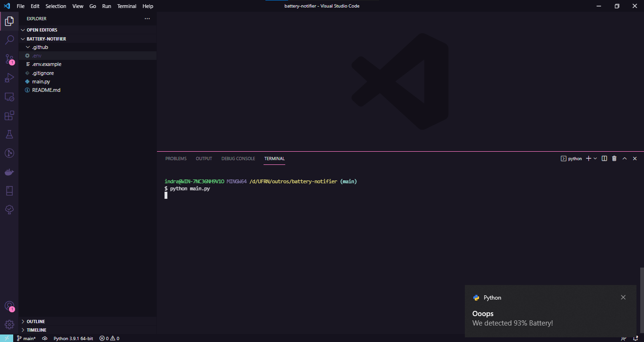Open the notebook-shaped activity bar icon
Viewport: 644px width, 342px height.
tap(9, 191)
